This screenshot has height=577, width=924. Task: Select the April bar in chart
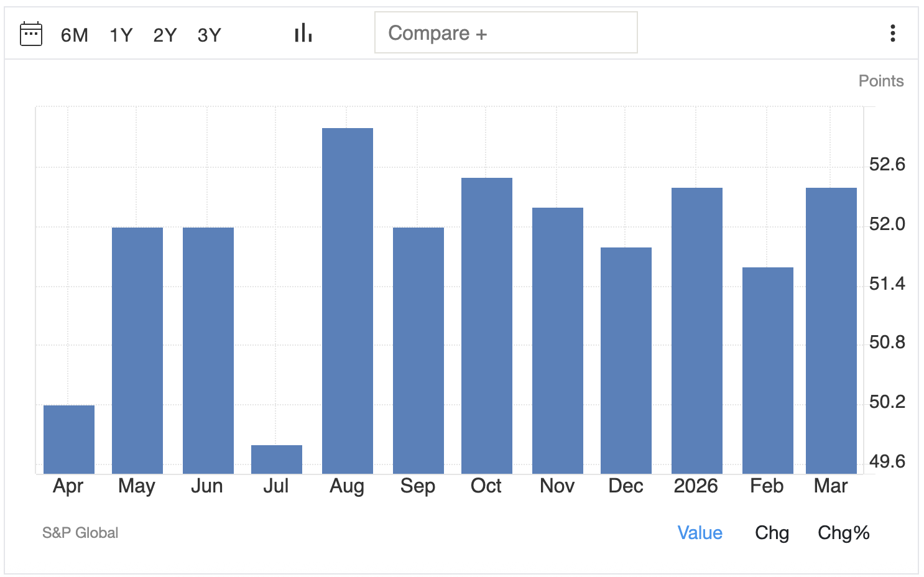coord(69,440)
